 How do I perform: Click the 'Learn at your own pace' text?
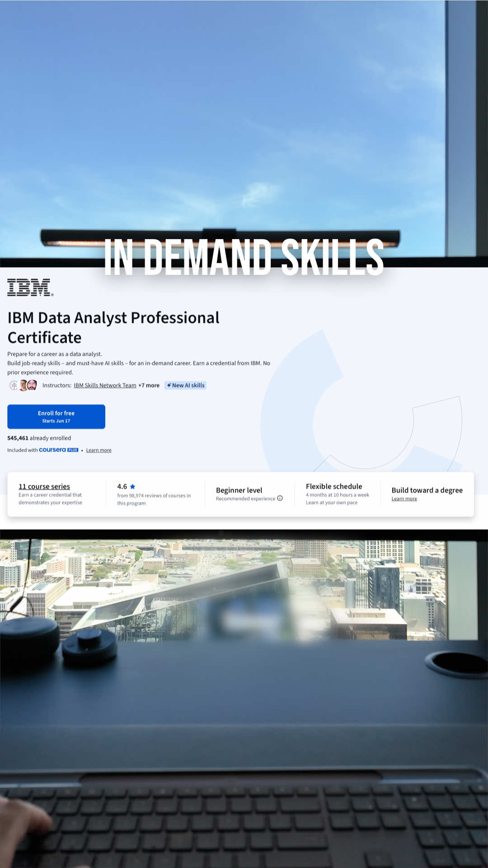click(331, 502)
